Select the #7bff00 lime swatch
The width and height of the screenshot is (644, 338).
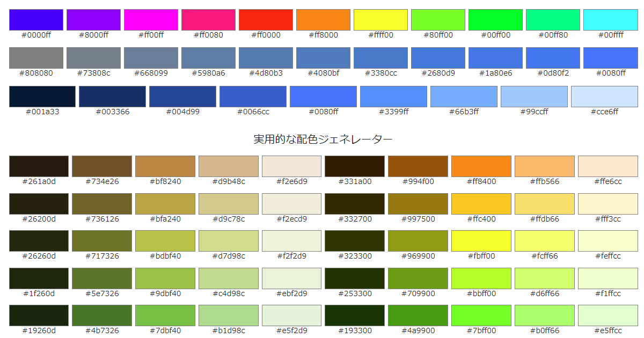tap(481, 316)
